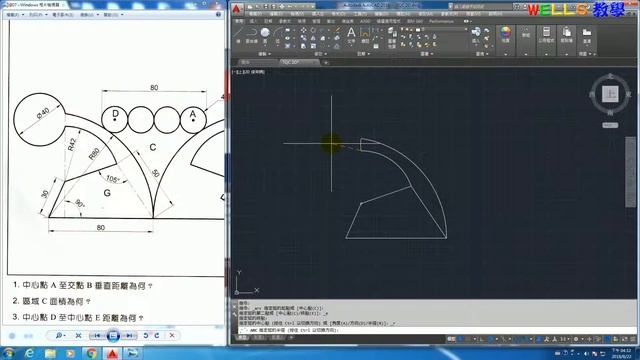
Task: Select the Circle tool in ribbon
Action: [265, 35]
